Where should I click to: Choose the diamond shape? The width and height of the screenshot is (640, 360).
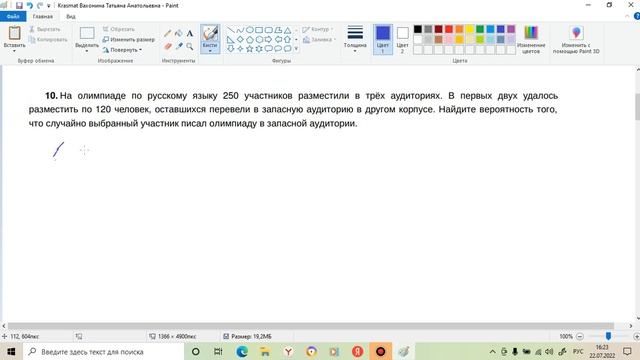[x=240, y=39]
